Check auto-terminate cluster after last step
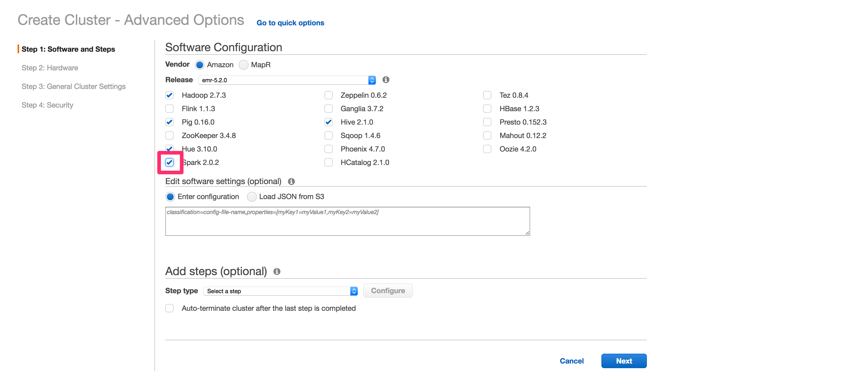Screen dimensions: 868x386 click(169, 308)
